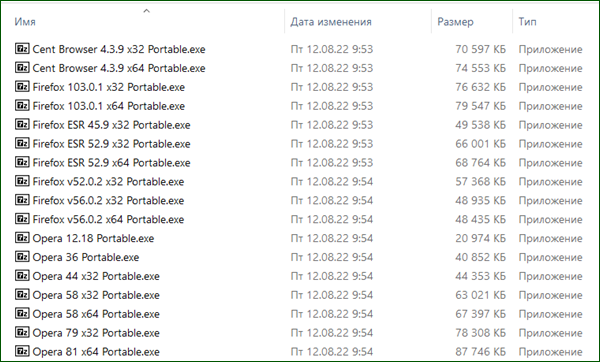
Task: Select file name Opera 58 x32 Portable.exe
Action: coord(96,295)
